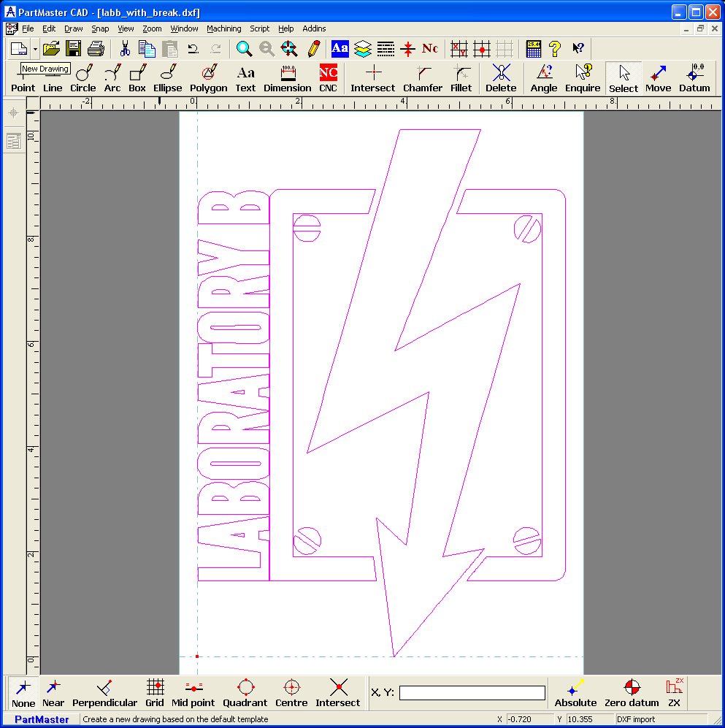The height and width of the screenshot is (728, 725).
Task: Click the line styles icon
Action: point(385,48)
